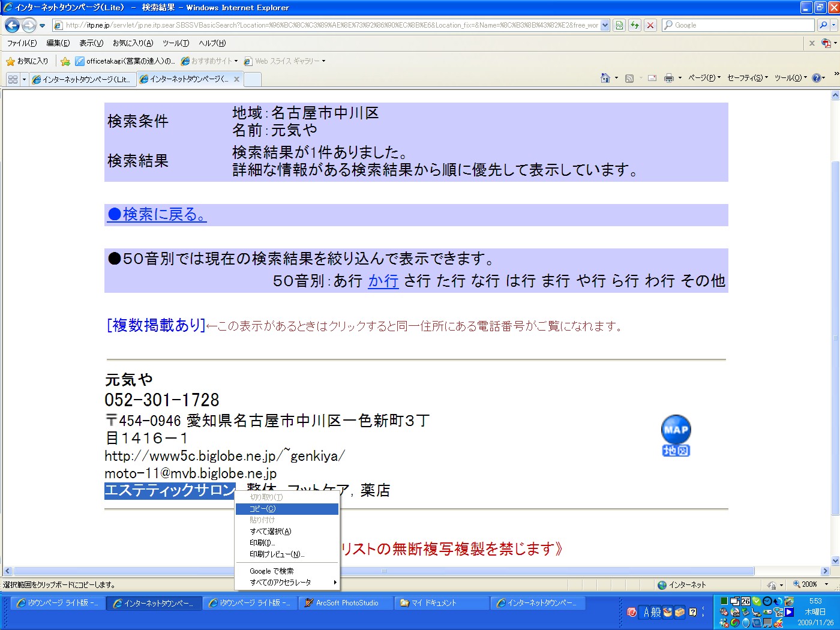Image resolution: width=840 pixels, height=630 pixels.
Task: Click the phone number 052-301-1728 text
Action: (x=162, y=400)
